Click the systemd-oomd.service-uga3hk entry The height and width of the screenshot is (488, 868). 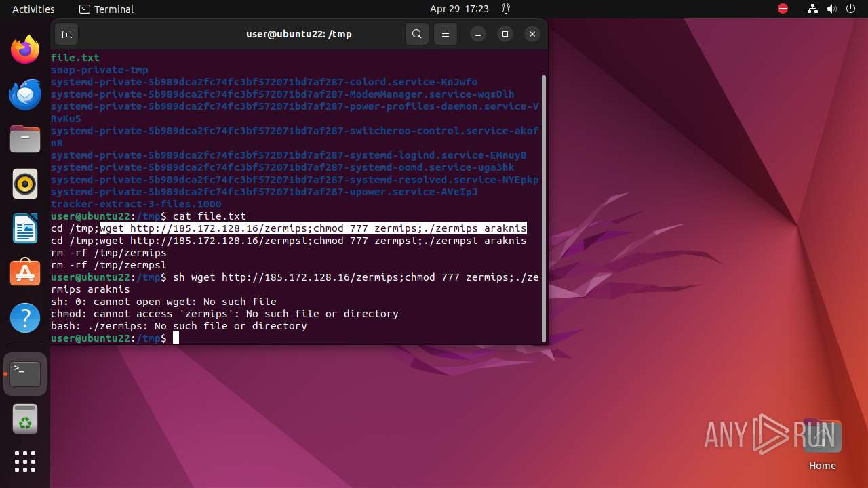point(283,167)
